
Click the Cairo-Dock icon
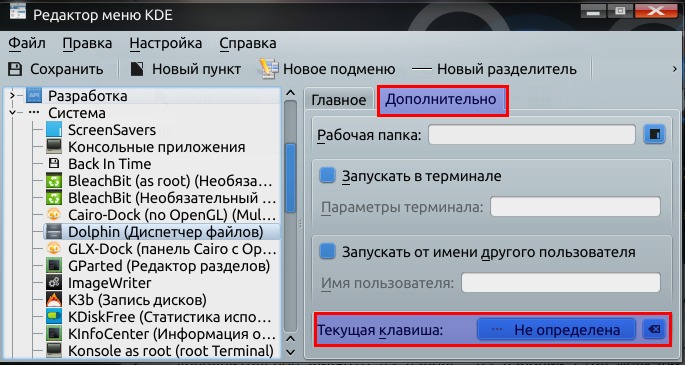coord(54,215)
